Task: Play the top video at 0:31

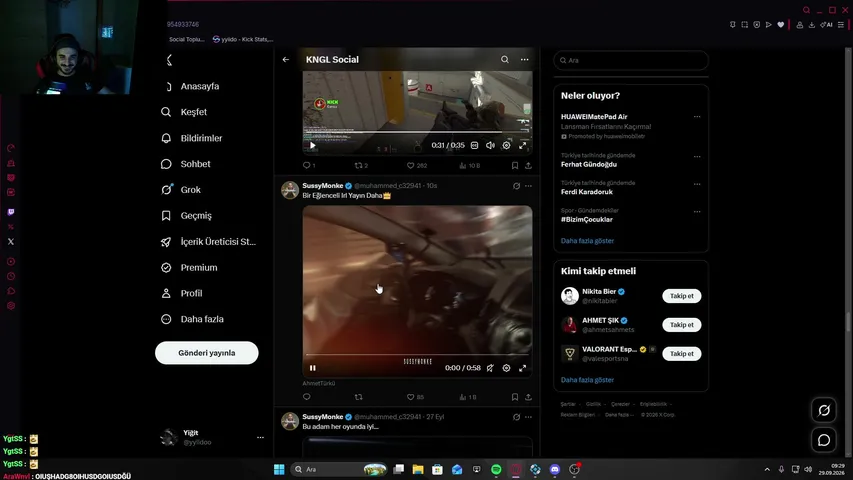Action: pyautogui.click(x=313, y=145)
